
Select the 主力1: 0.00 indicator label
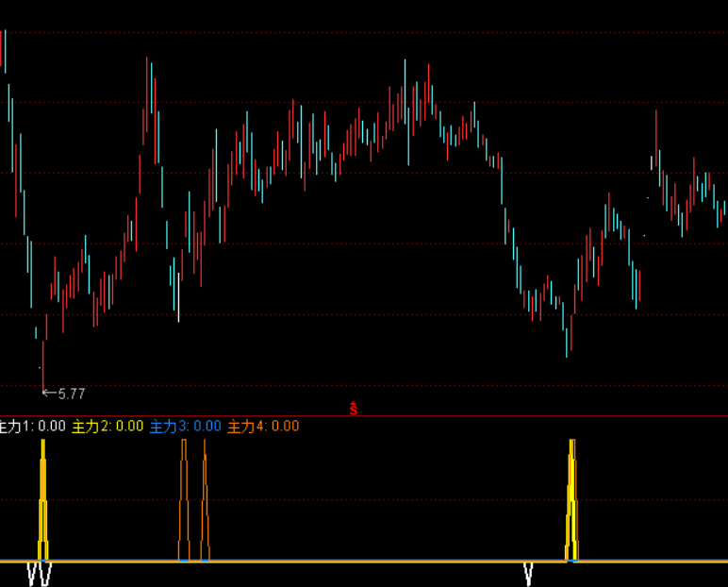tap(32, 427)
